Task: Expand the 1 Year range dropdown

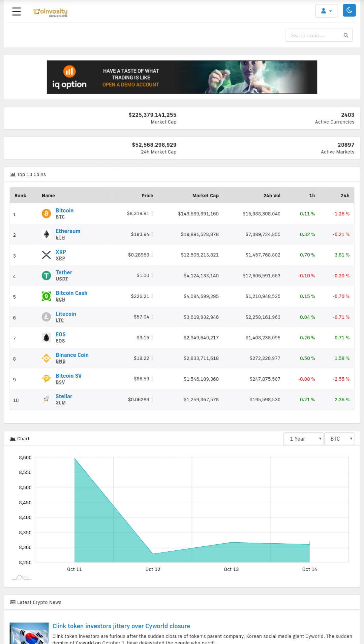Action: (x=303, y=439)
